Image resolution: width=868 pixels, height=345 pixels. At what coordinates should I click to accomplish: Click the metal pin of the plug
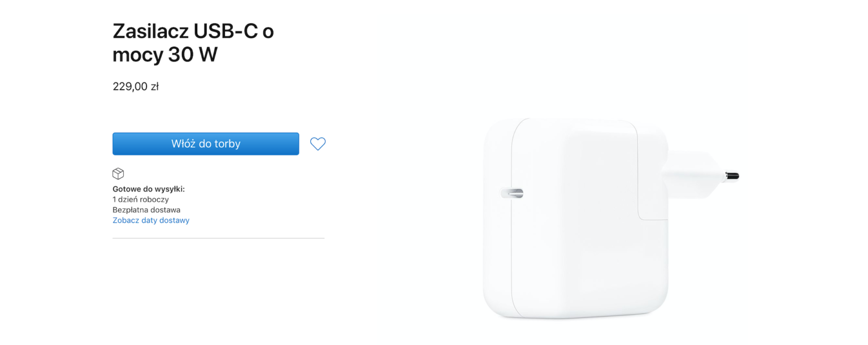731,176
